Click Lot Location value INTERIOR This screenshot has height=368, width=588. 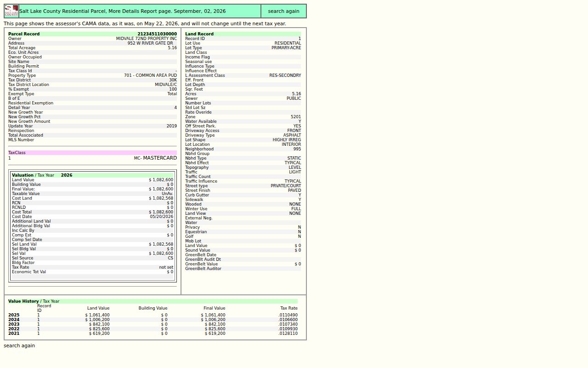tap(291, 144)
